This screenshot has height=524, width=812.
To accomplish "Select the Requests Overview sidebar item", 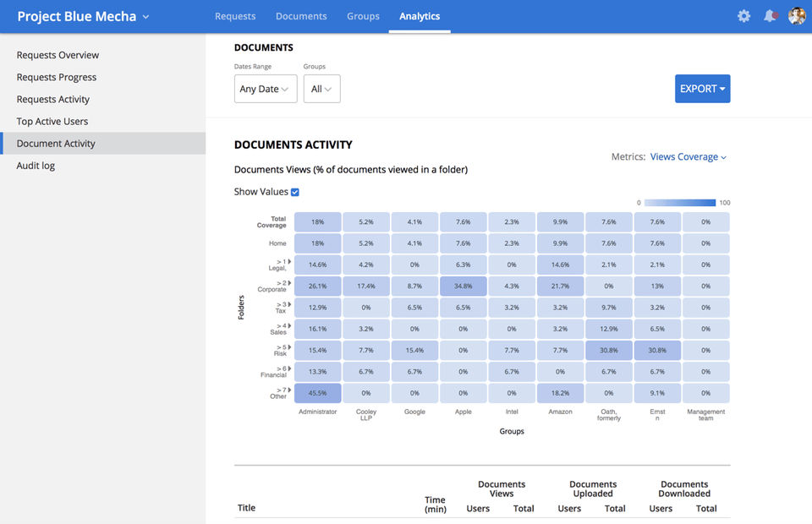I will [x=58, y=55].
